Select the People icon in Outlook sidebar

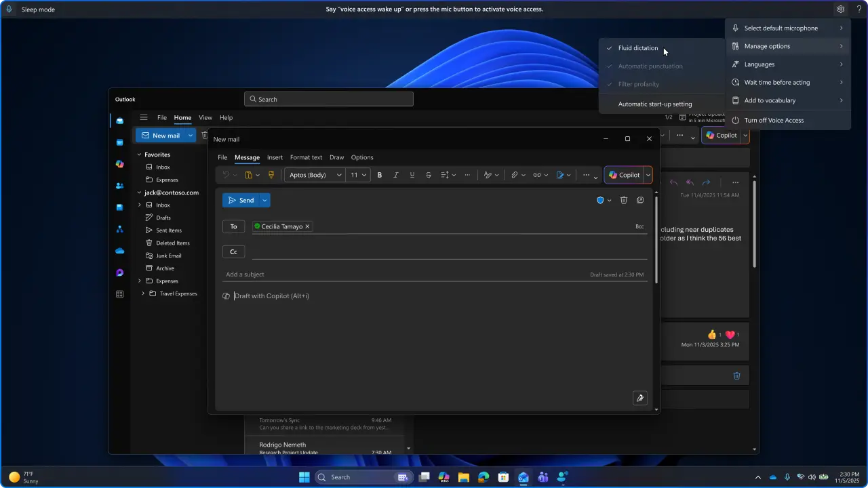coord(119,186)
